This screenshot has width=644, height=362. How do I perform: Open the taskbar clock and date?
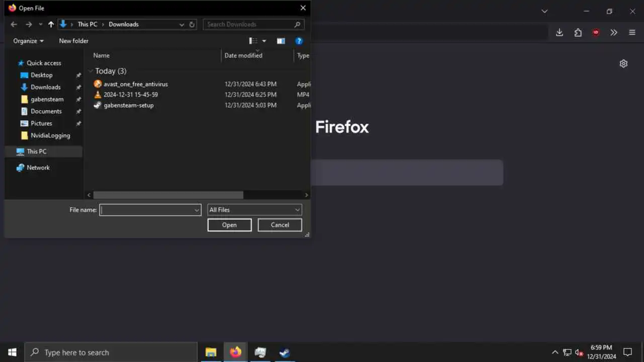coord(601,352)
